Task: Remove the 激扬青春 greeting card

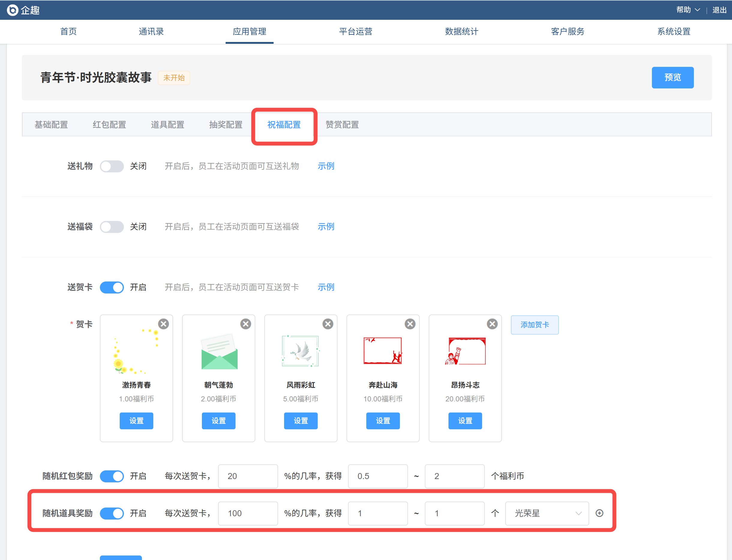Action: (163, 324)
